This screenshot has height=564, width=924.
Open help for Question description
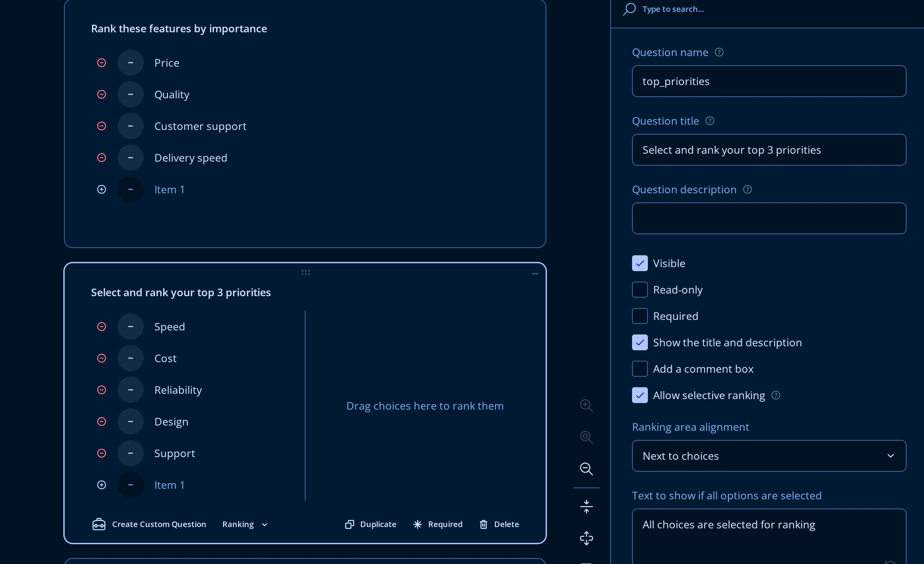pyautogui.click(x=747, y=190)
